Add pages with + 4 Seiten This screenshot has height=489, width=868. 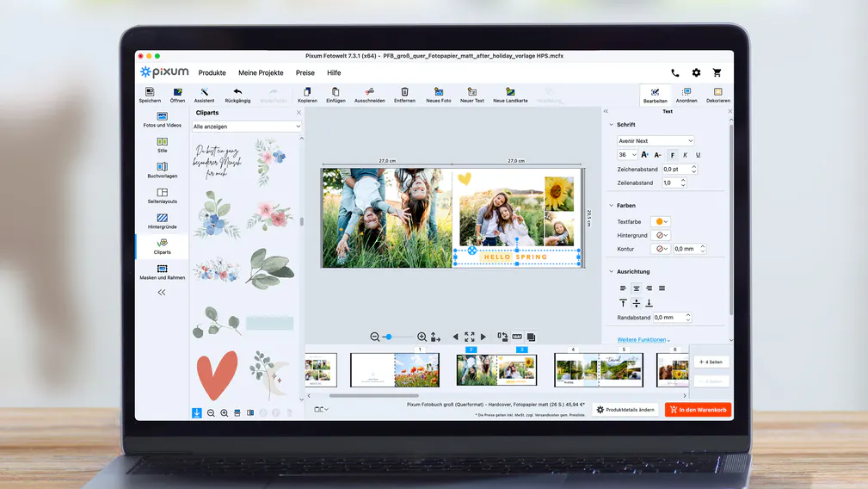711,362
